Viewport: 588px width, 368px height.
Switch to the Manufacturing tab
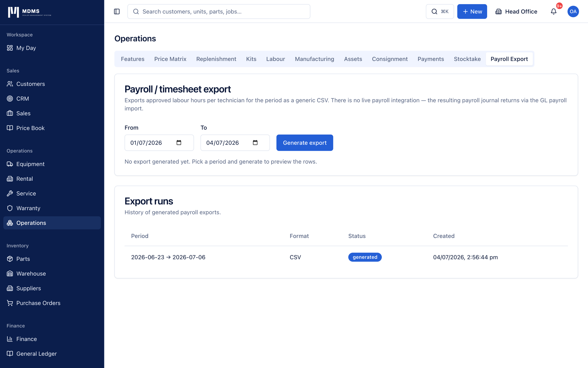[x=314, y=59]
